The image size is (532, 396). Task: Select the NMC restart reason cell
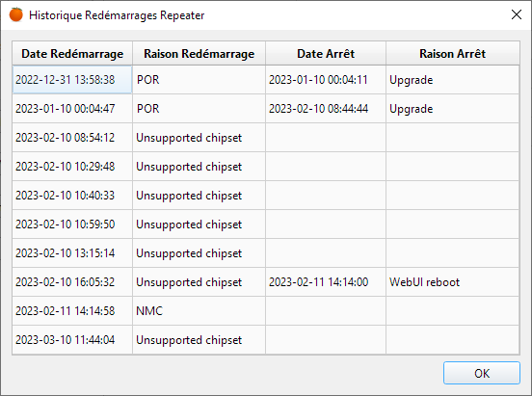(199, 311)
